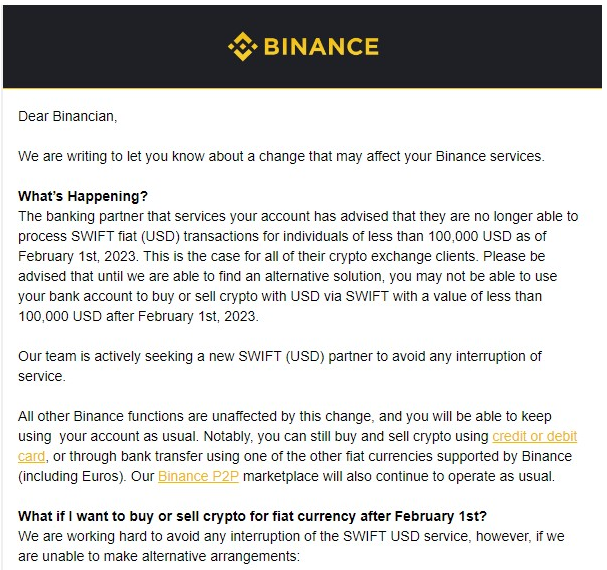Viewport: 607px width, 570px height.
Task: Click the "Dear Binancian," greeting
Action: tap(67, 117)
